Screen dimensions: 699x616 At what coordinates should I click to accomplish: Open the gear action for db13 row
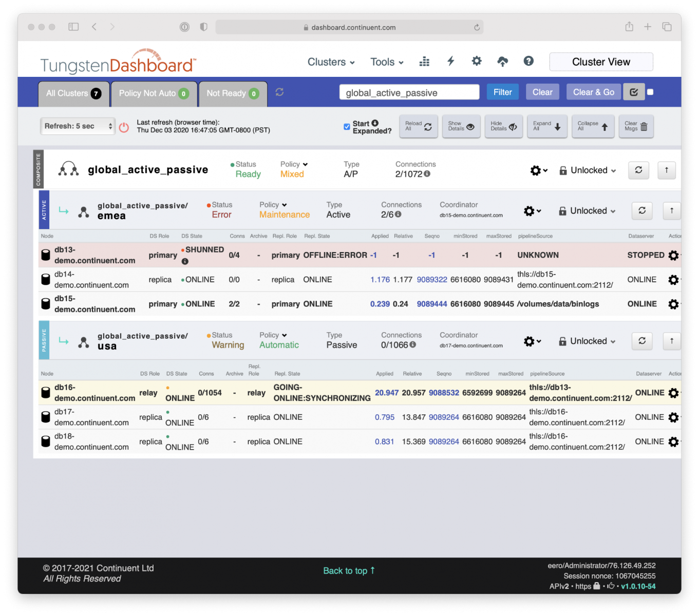point(673,255)
